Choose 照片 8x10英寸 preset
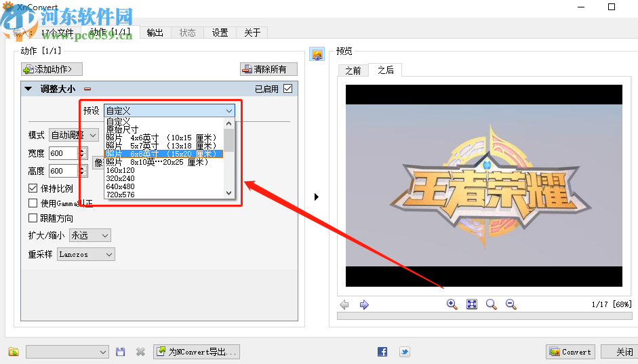This screenshot has height=364, width=638. pyautogui.click(x=163, y=162)
